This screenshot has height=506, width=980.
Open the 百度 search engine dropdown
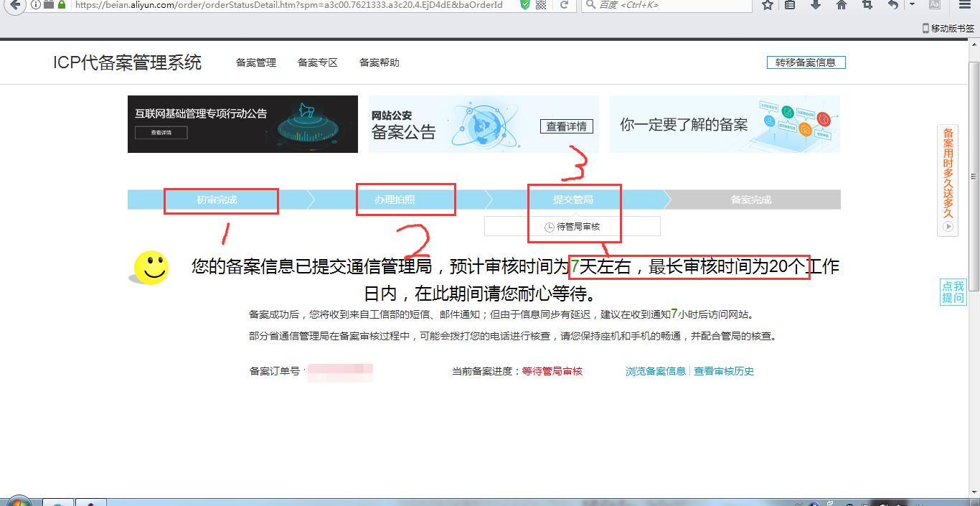[589, 6]
